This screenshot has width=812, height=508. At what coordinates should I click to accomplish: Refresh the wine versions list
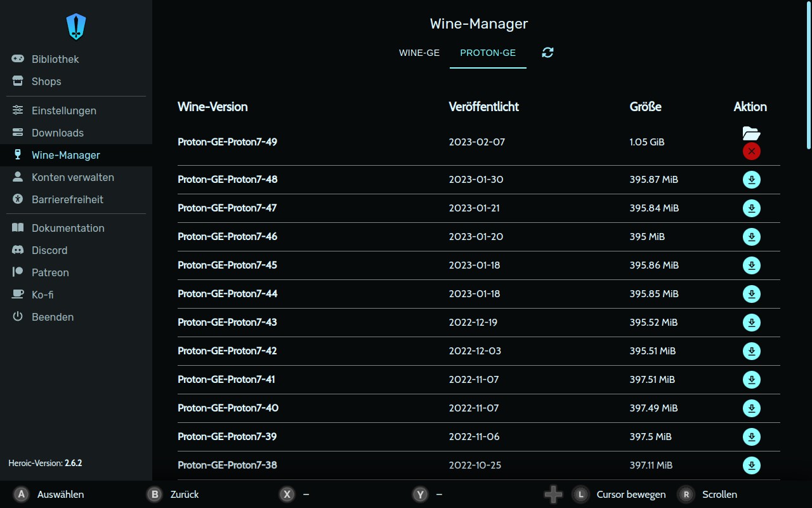(x=547, y=53)
